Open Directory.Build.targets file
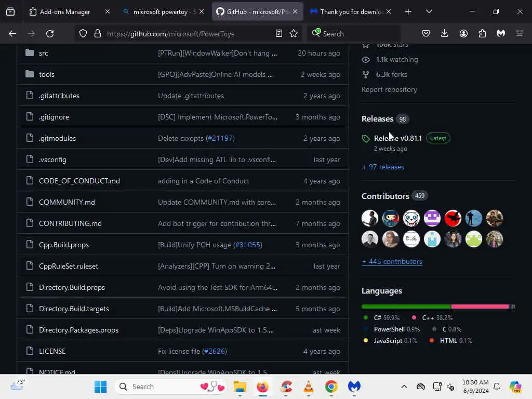Screen dimensions: 532x399 74,309
